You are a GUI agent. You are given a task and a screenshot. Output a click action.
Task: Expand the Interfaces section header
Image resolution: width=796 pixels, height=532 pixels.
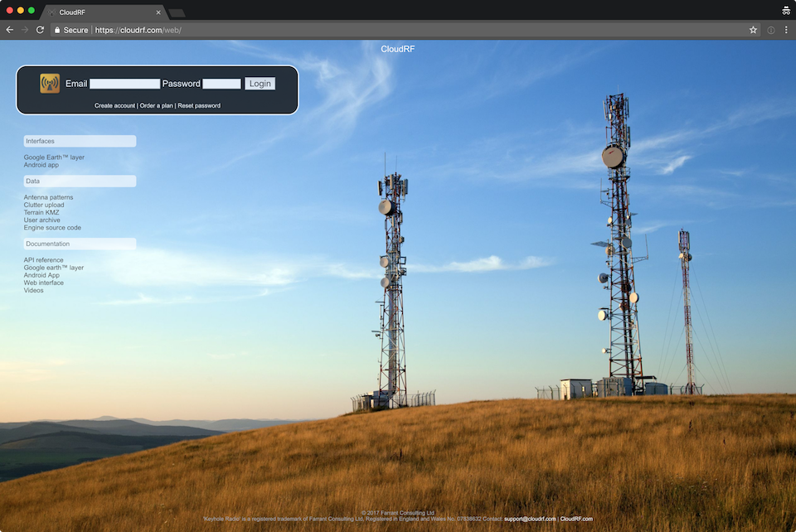click(80, 140)
